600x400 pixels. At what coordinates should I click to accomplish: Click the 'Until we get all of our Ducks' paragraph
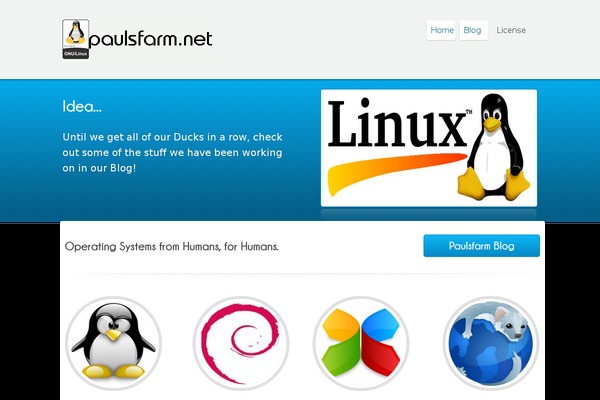click(173, 152)
